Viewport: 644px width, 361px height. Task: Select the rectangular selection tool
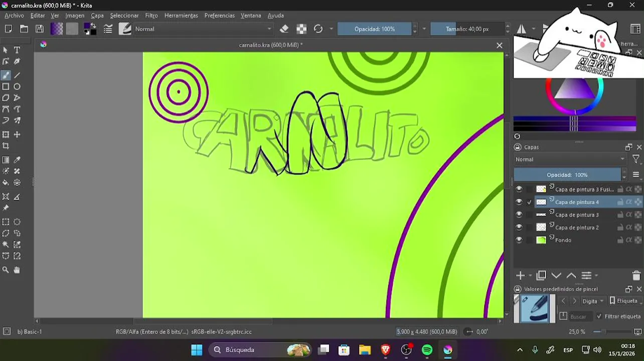tap(6, 222)
